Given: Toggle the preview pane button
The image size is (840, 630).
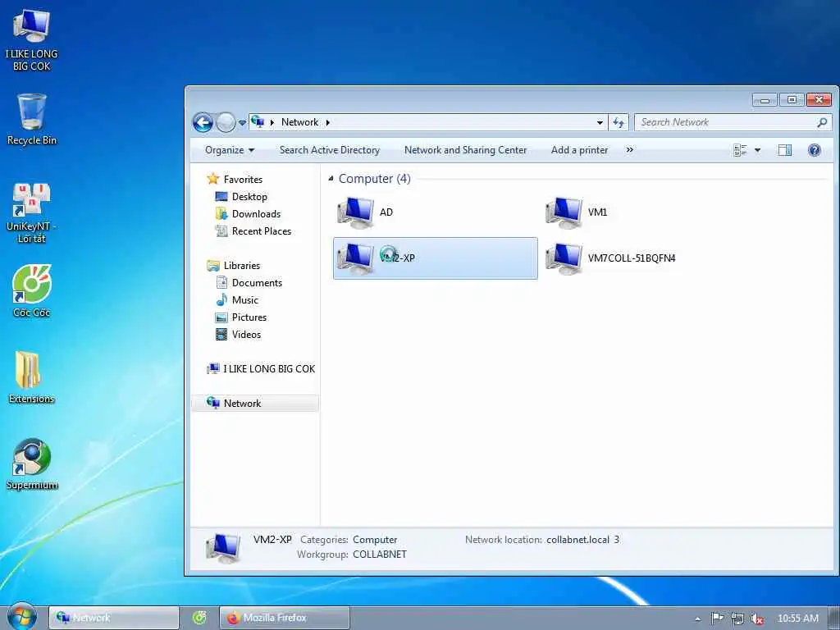Looking at the screenshot, I should coord(785,151).
